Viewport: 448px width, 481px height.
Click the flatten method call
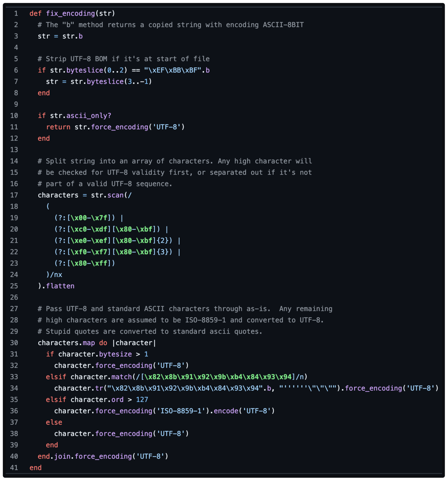60,286
